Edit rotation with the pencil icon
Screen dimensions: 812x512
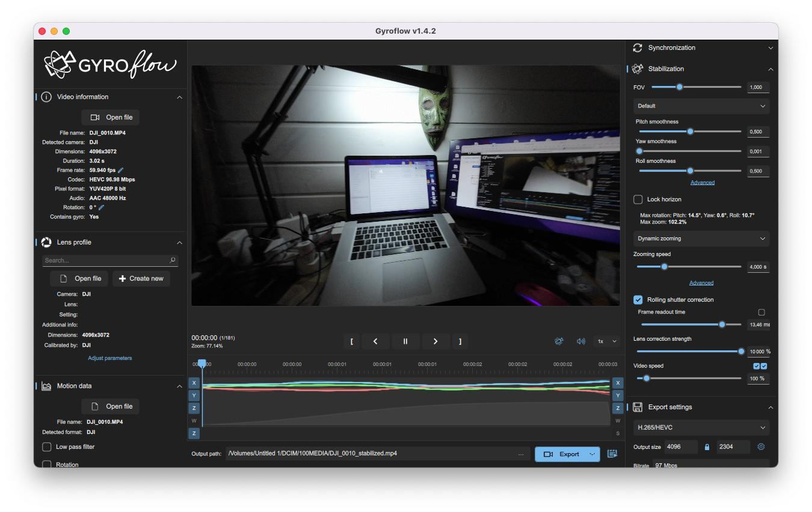(102, 207)
